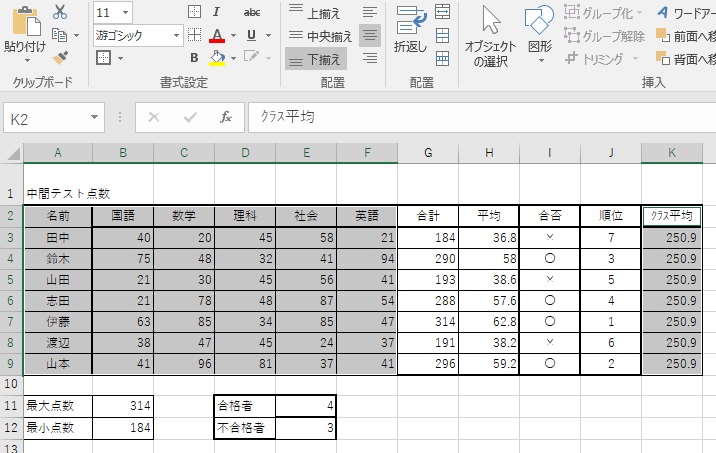Click the グループ化 group button
This screenshot has width=716, height=453.
(603, 13)
